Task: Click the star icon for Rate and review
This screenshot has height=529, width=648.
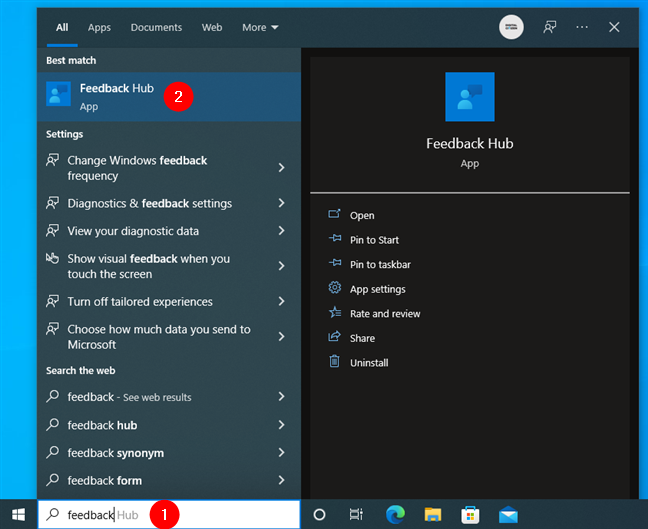Action: point(335,312)
